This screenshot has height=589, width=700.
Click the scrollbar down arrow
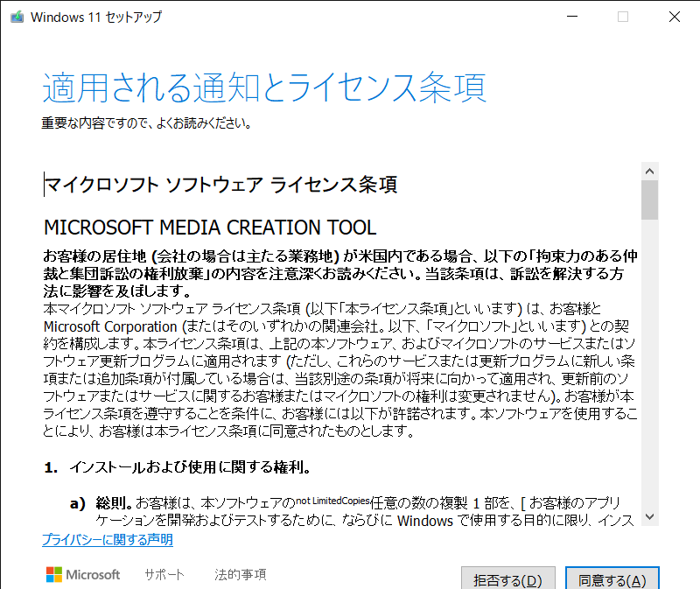coord(649,516)
